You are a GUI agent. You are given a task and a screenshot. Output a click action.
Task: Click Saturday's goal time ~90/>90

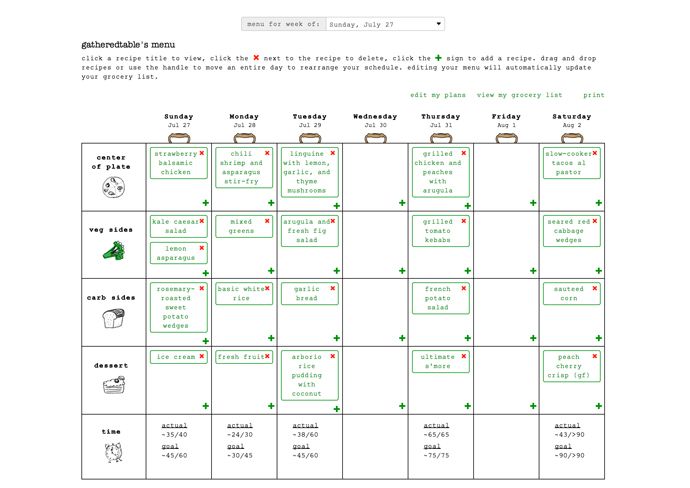coord(569,455)
